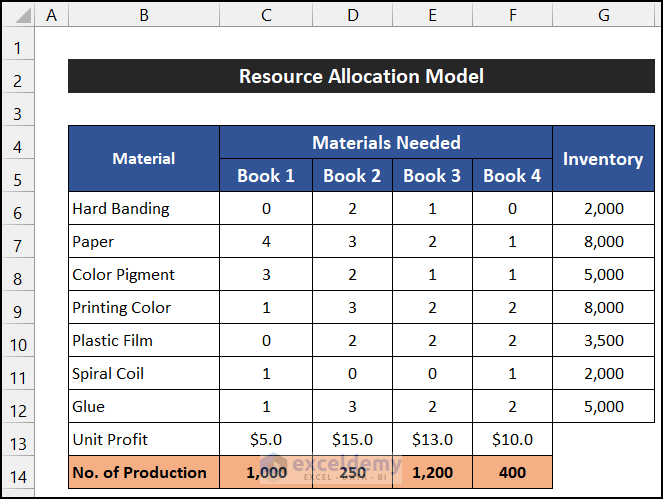
Task: Select column G header
Action: [x=604, y=15]
